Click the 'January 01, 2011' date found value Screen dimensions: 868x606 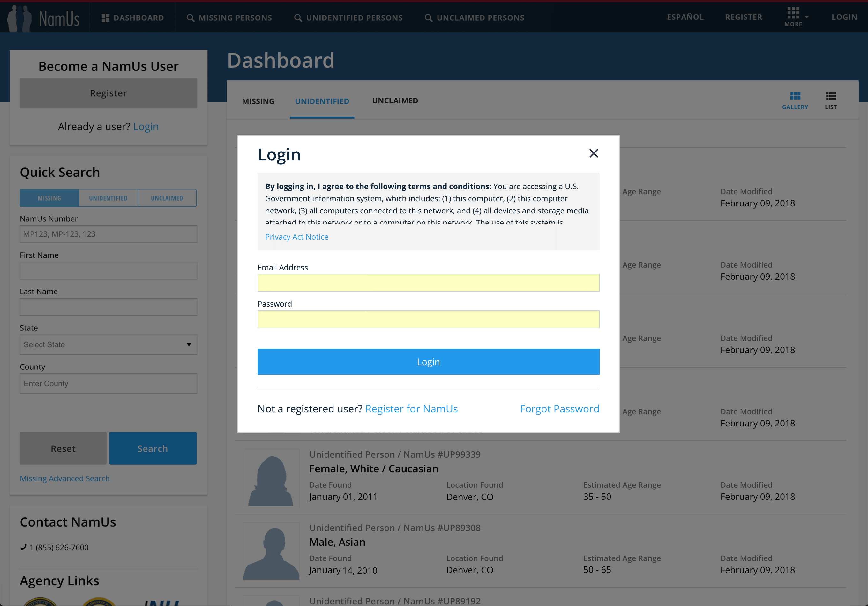tap(343, 497)
